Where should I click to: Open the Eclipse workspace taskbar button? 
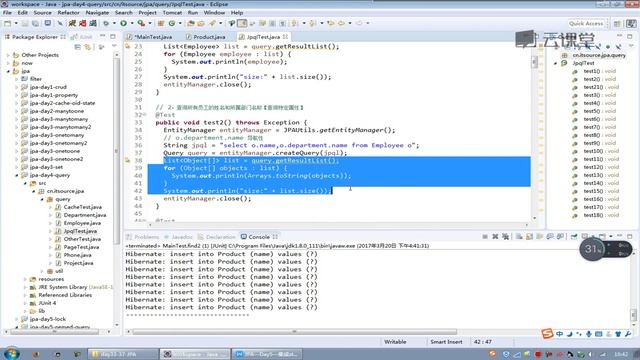coord(194,354)
